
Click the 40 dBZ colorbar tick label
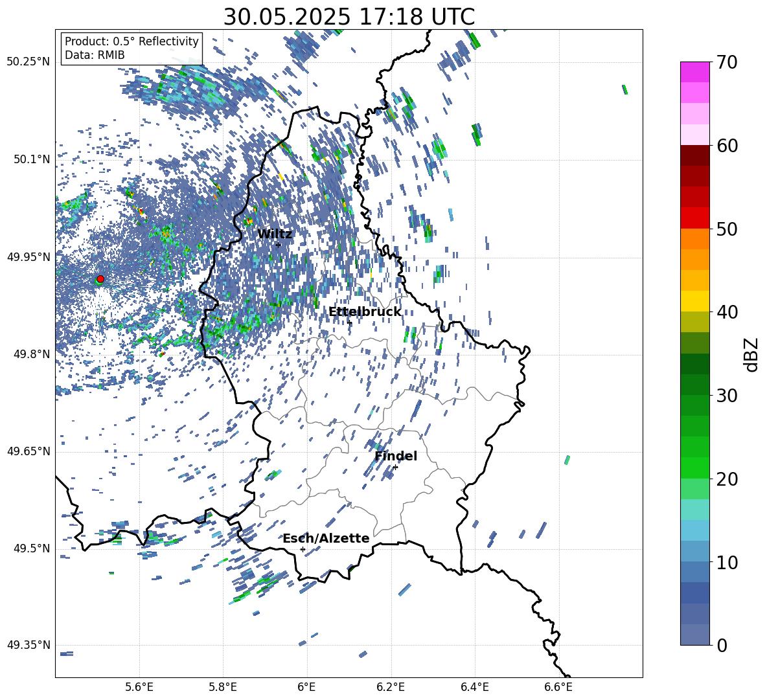[x=727, y=312]
